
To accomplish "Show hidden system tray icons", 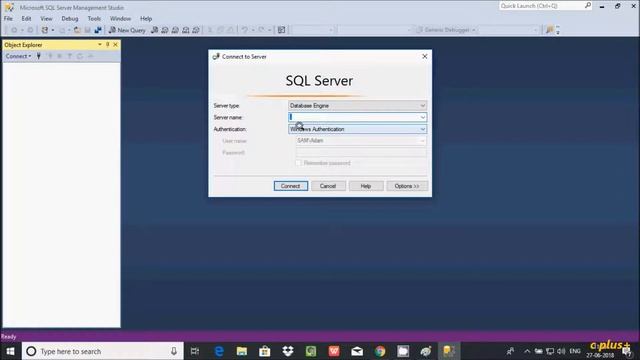I will 527,351.
